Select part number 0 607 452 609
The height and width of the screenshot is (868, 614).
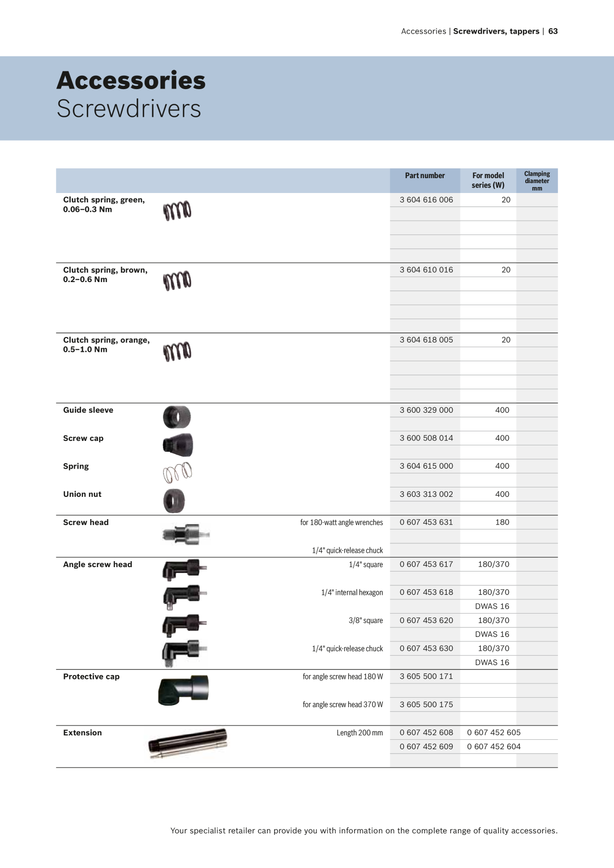click(x=426, y=747)
